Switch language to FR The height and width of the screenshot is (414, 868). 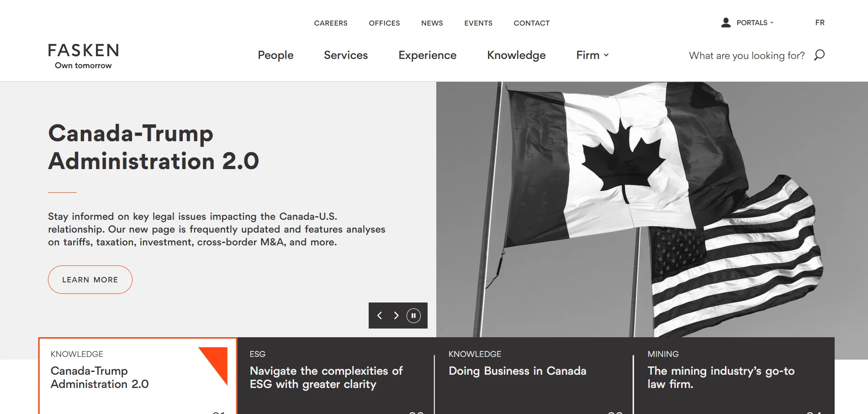820,23
